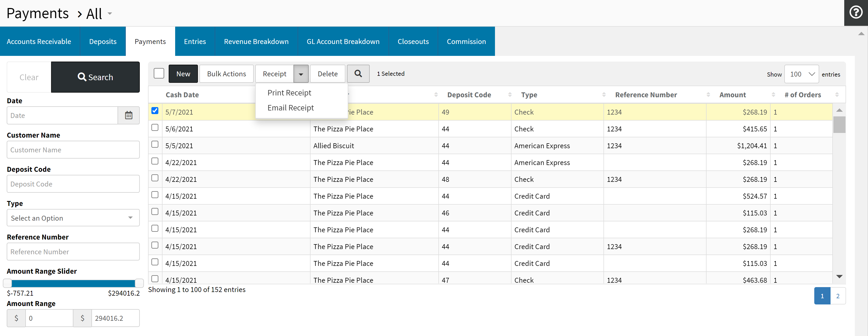Sort by # of Orders column arrows
Viewport: 868px width, 336px height.
click(x=837, y=95)
